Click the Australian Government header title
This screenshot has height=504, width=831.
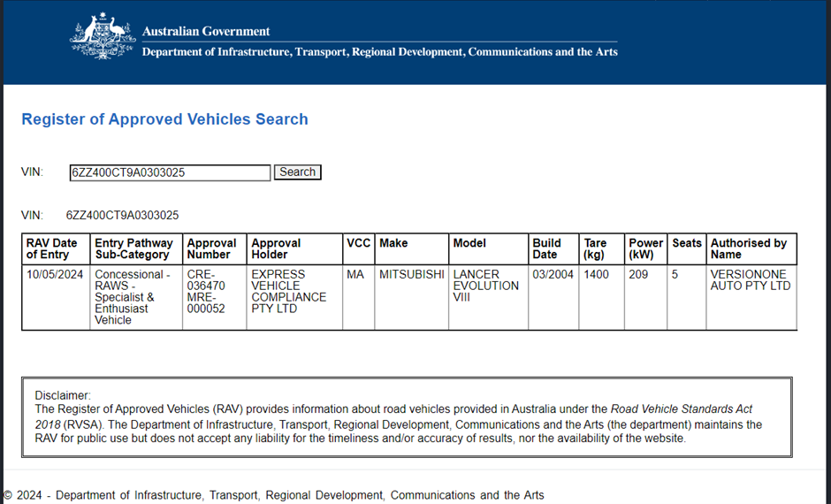point(206,31)
